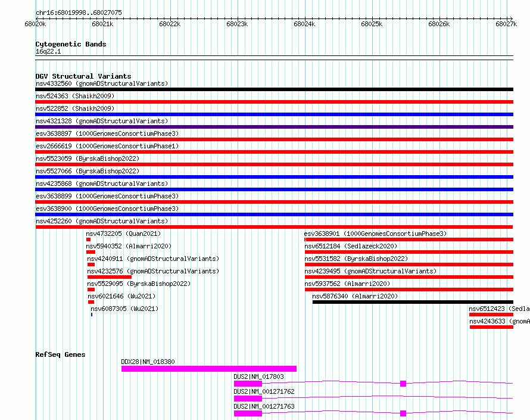Click the red bar under nsv6512184
This screenshot has width=530, height=420.
409,252
